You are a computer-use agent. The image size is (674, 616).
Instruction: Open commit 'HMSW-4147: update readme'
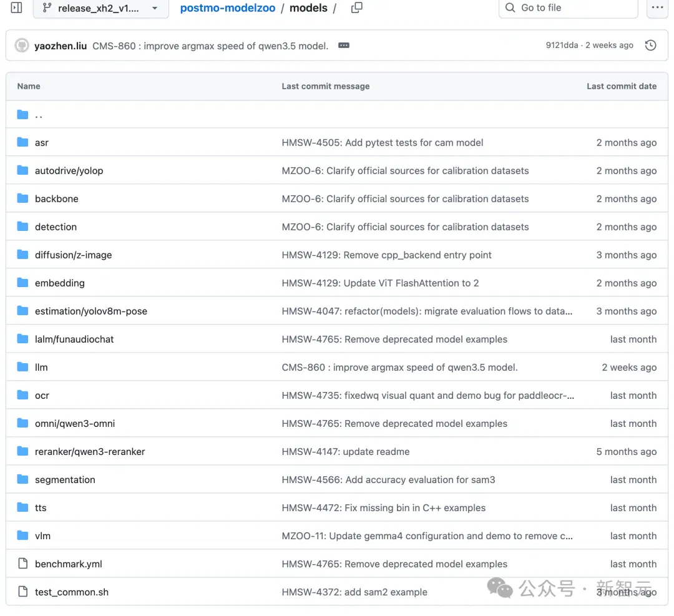coord(346,452)
